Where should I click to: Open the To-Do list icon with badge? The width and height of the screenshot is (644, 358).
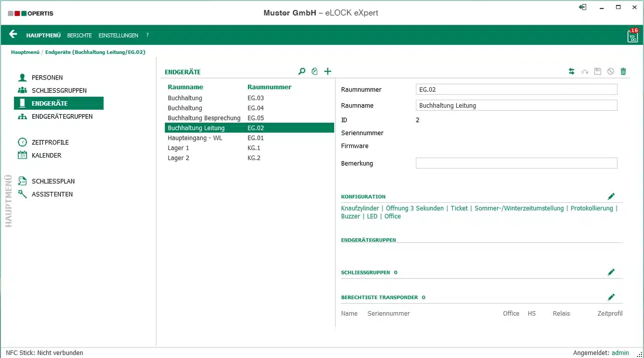coord(632,36)
